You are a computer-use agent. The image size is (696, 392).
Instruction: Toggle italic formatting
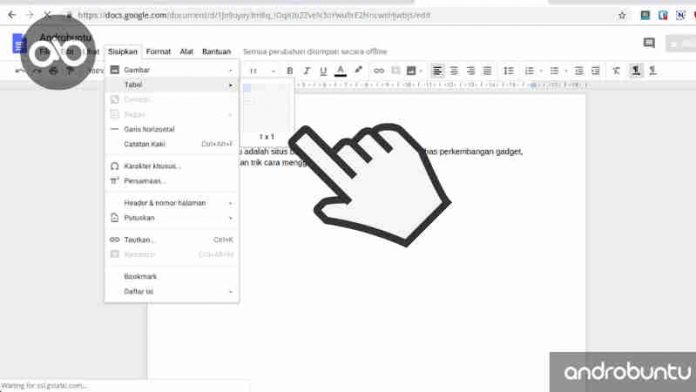coord(306,71)
